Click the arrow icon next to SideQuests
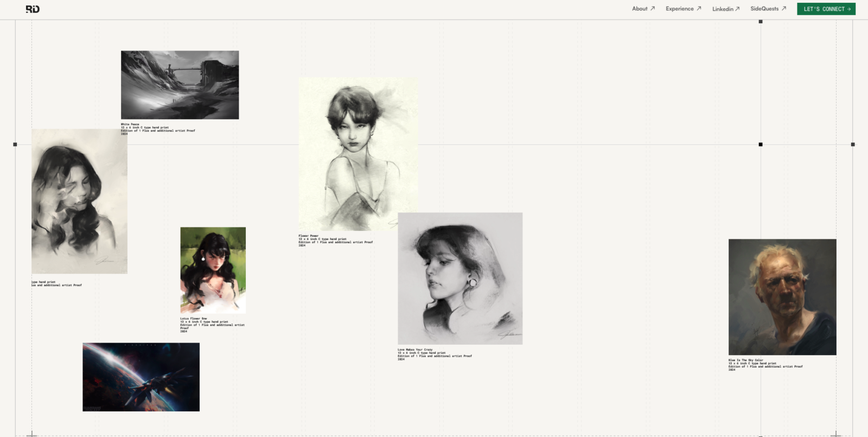 point(783,9)
